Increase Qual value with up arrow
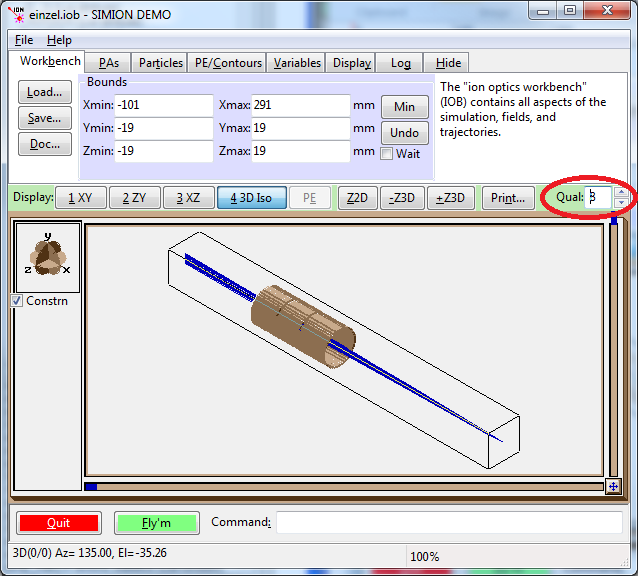This screenshot has width=638, height=576. click(x=621, y=192)
